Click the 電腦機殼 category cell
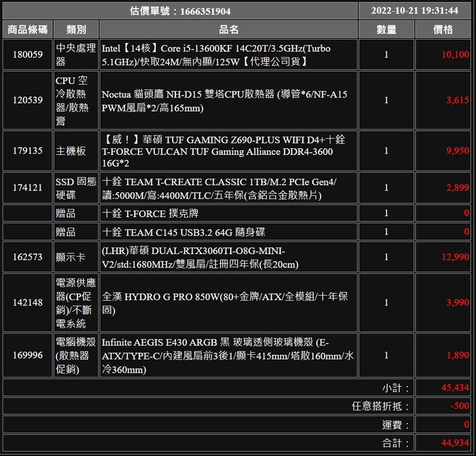Image resolution: width=476 pixels, height=456 pixels. 76,355
